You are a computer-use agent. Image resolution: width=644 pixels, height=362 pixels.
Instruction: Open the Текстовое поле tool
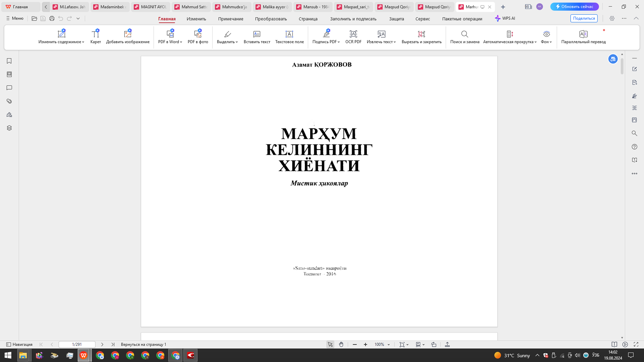pyautogui.click(x=289, y=37)
